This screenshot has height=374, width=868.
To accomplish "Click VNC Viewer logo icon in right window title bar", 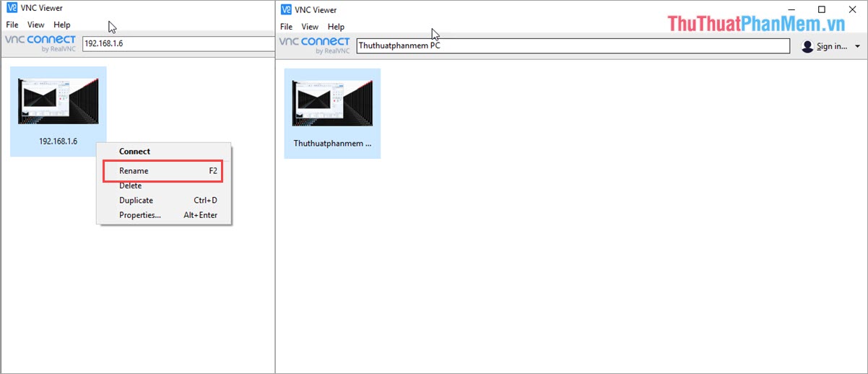I will point(286,9).
